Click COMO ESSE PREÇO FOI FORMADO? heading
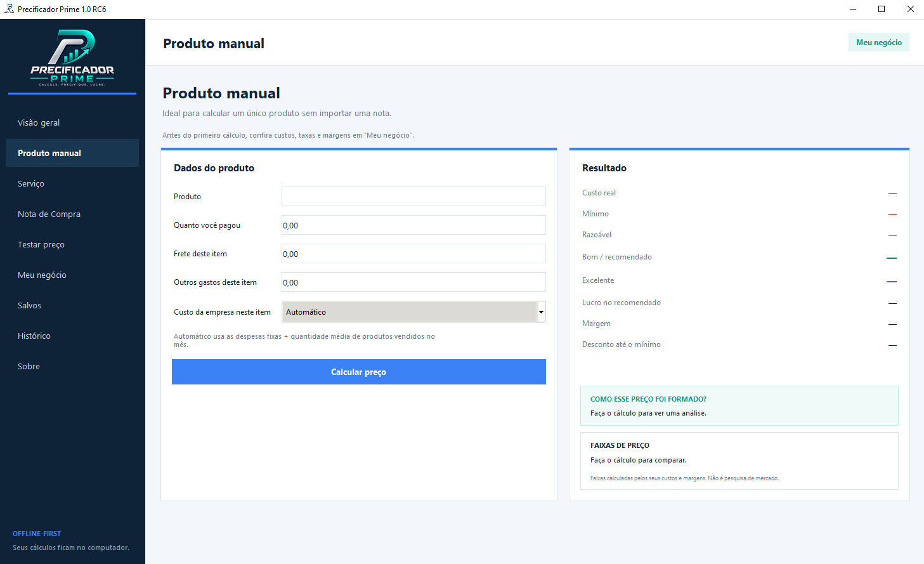 pyautogui.click(x=648, y=399)
